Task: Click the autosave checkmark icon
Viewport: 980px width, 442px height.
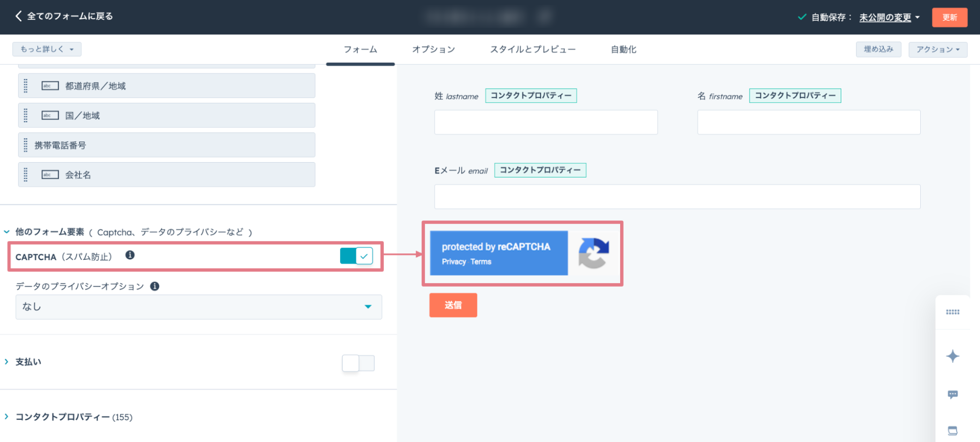Action: point(802,17)
